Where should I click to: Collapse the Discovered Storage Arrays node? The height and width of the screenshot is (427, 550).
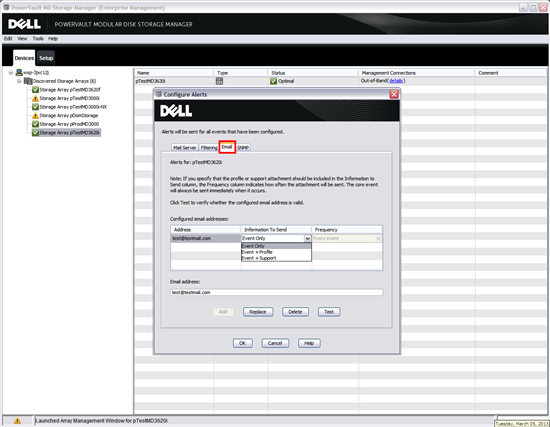pos(19,81)
